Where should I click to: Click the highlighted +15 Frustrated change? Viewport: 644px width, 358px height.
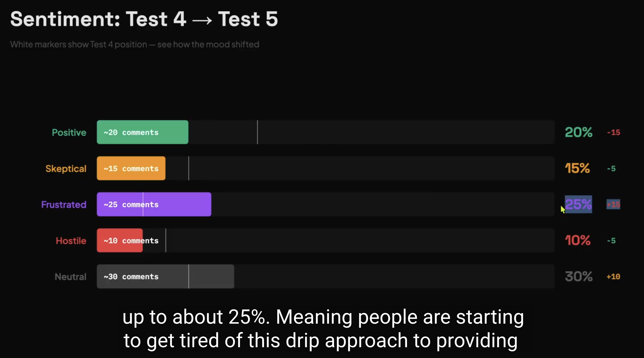613,204
